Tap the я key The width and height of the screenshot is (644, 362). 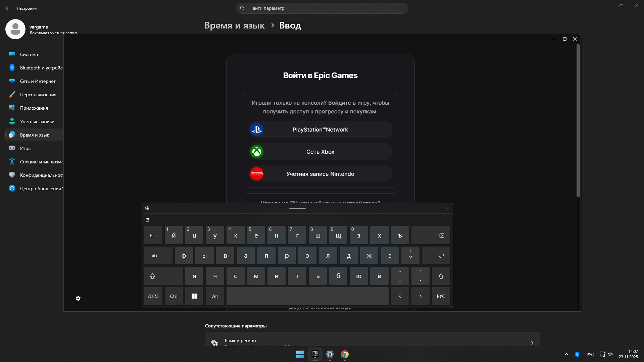[194, 276]
